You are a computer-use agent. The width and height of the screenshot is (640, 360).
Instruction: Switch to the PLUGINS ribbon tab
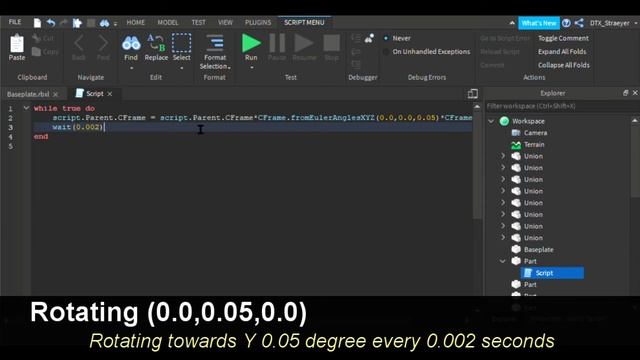coord(258,22)
